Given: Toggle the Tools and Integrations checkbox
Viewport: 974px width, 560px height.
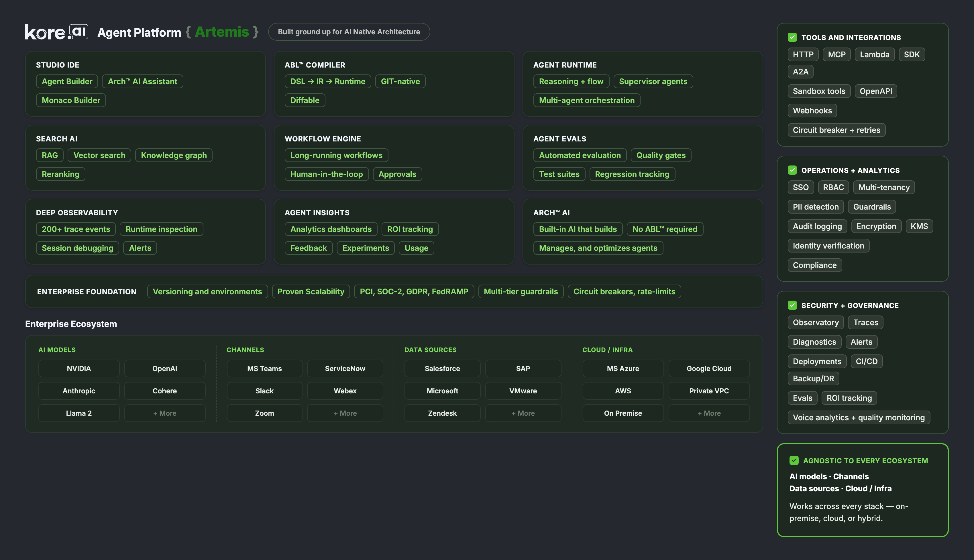Looking at the screenshot, I should (792, 37).
